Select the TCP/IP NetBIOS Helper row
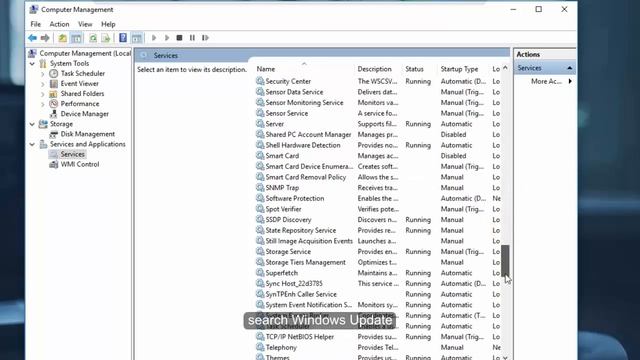 (378, 337)
